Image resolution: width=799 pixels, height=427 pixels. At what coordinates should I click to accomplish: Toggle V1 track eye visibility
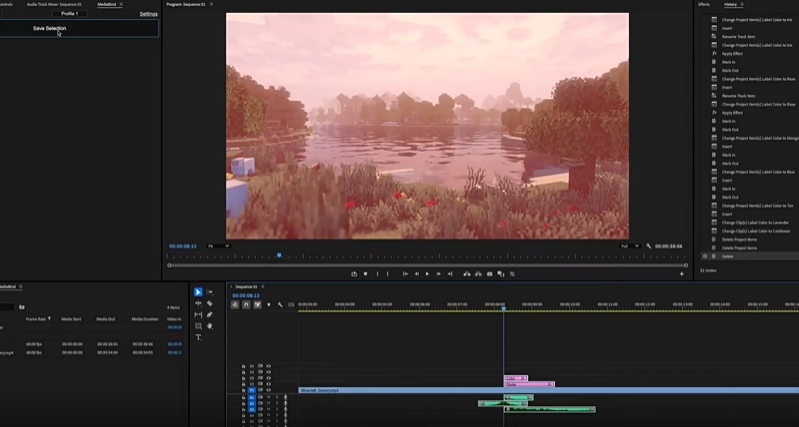pos(268,390)
